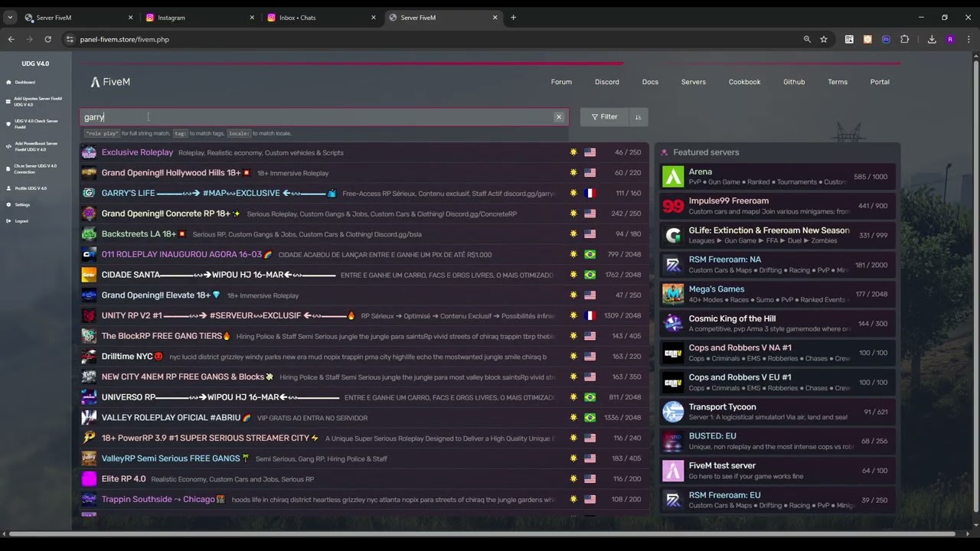The width and height of the screenshot is (980, 551).
Task: Open Grand Opening!! Hollywood Hills 18+ server
Action: click(x=364, y=173)
